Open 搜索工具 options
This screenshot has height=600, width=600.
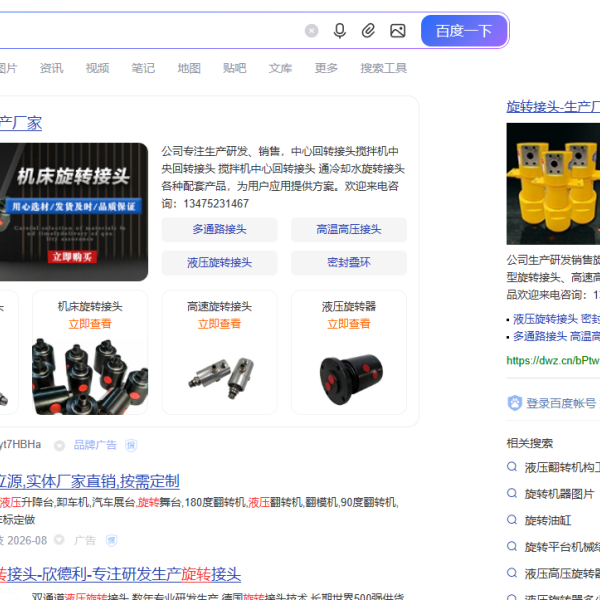pos(383,68)
